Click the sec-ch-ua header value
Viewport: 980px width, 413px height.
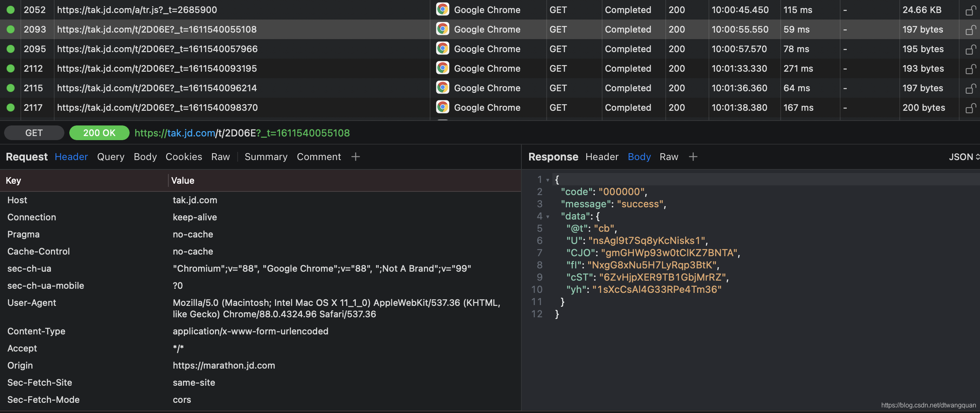pos(322,268)
